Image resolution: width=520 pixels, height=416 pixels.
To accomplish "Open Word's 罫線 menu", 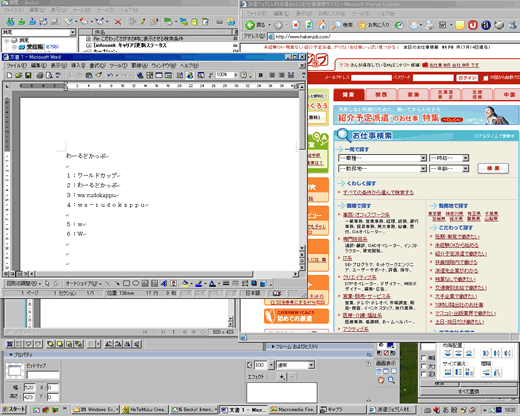I will pyautogui.click(x=139, y=66).
